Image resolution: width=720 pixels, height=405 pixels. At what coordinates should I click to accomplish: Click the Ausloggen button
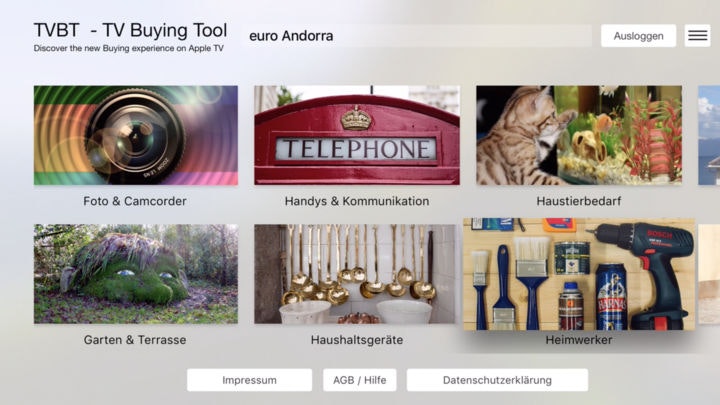tap(638, 36)
